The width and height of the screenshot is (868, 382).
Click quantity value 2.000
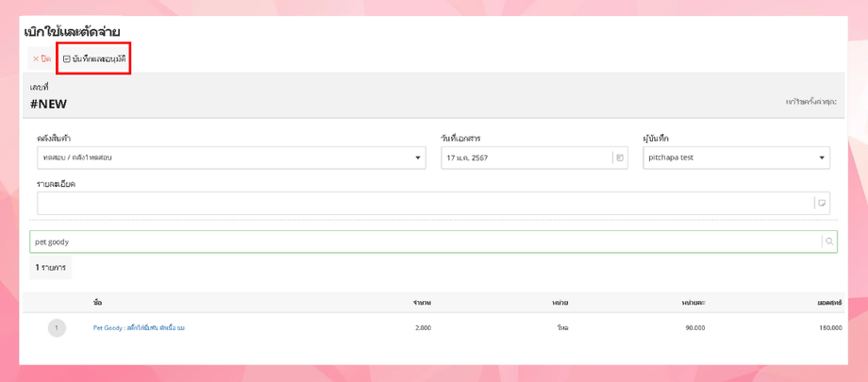tap(423, 327)
